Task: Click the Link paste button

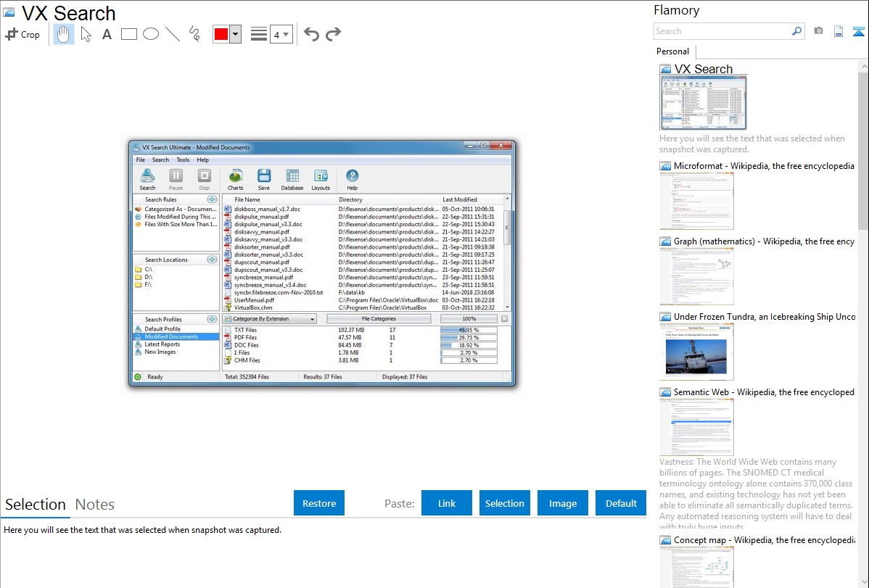Action: pos(447,503)
